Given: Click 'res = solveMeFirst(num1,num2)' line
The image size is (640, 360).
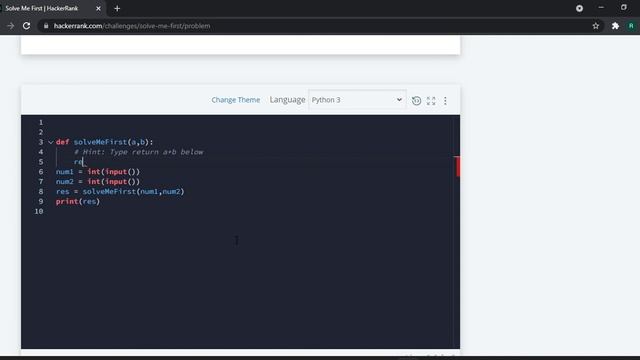Looking at the screenshot, I should click(120, 191).
